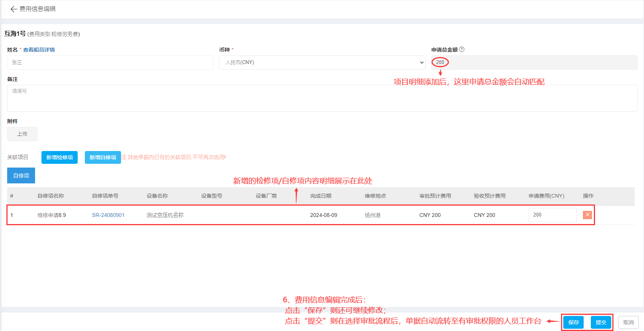Click the 扬州港 repair location cell

pyautogui.click(x=373, y=215)
